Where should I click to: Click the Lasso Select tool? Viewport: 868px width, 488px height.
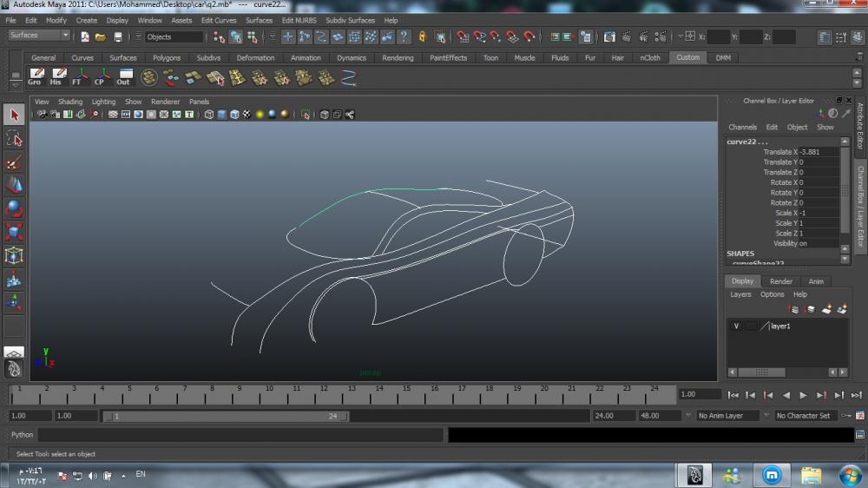coord(14,138)
